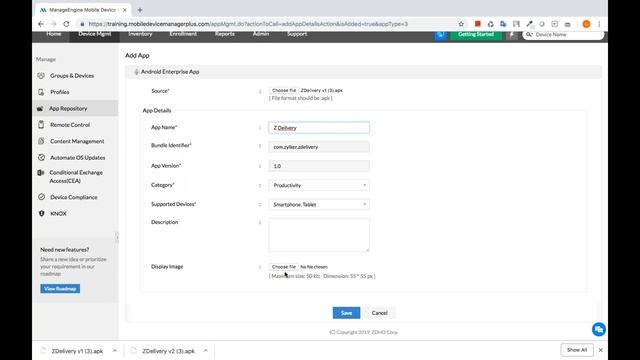Click the red extension icon in toolbar

click(478, 24)
